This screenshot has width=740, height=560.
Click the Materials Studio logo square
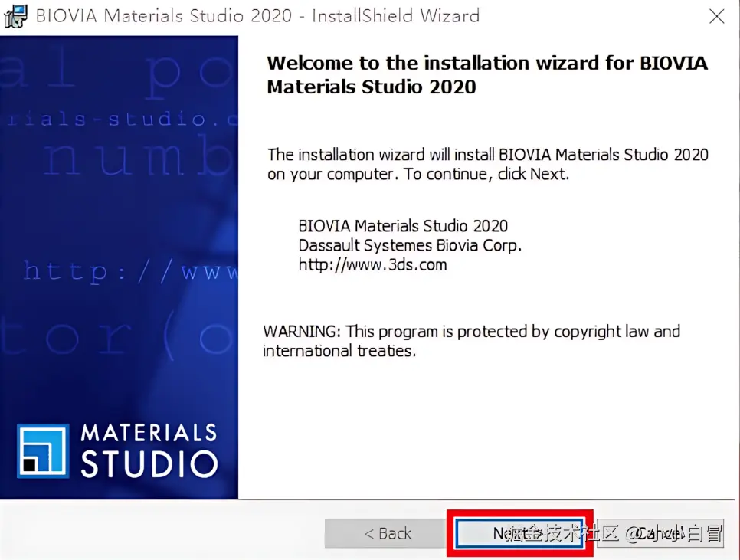[43, 450]
